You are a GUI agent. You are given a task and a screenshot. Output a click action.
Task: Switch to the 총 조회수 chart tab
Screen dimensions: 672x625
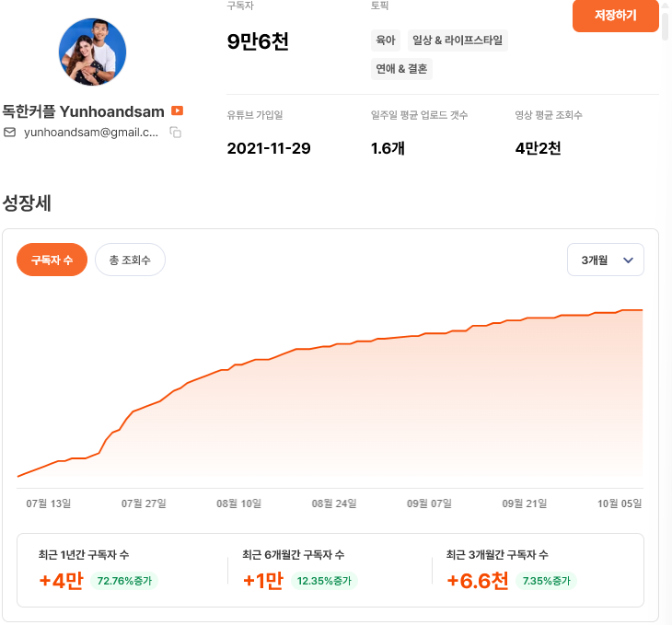130,260
